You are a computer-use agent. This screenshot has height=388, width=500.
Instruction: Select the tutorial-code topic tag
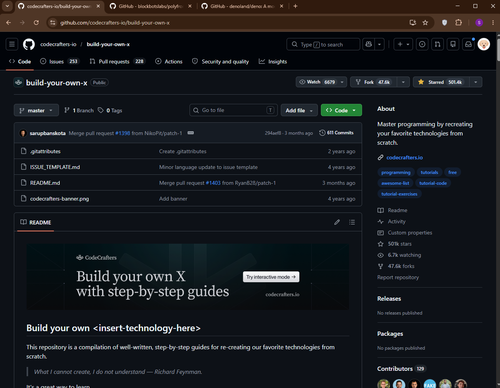click(x=433, y=183)
